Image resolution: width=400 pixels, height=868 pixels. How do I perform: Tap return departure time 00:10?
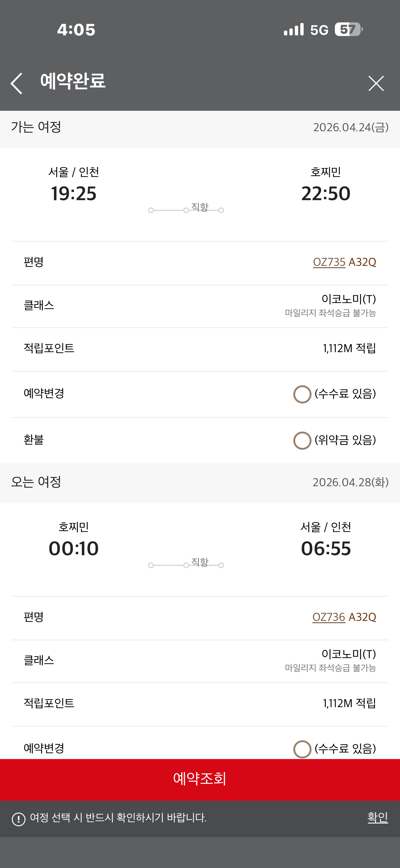[x=74, y=549]
